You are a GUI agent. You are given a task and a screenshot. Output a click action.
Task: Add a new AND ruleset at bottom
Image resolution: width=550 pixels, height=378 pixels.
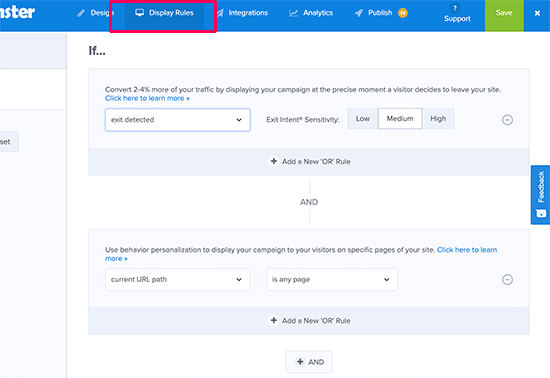point(309,362)
